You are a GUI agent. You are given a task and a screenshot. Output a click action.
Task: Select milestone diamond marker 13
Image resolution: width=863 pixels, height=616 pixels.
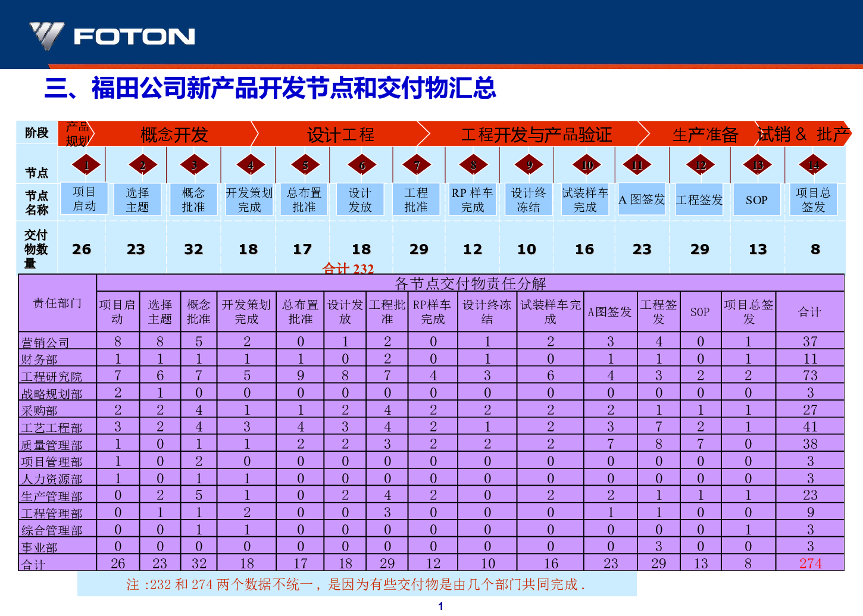pos(758,165)
